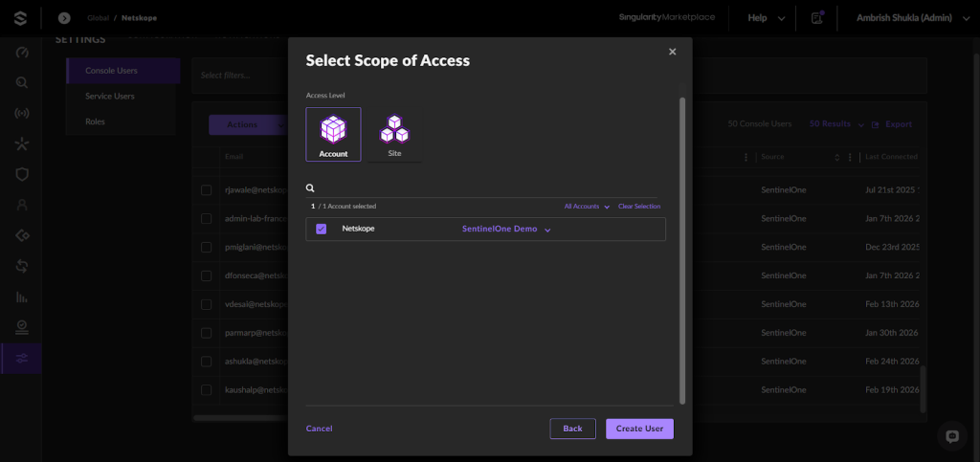Open the Service Users tab

(110, 97)
